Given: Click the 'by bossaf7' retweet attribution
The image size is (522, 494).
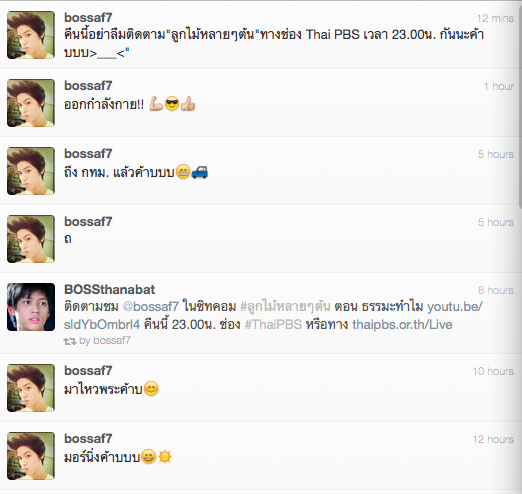Looking at the screenshot, I should click(x=105, y=341).
